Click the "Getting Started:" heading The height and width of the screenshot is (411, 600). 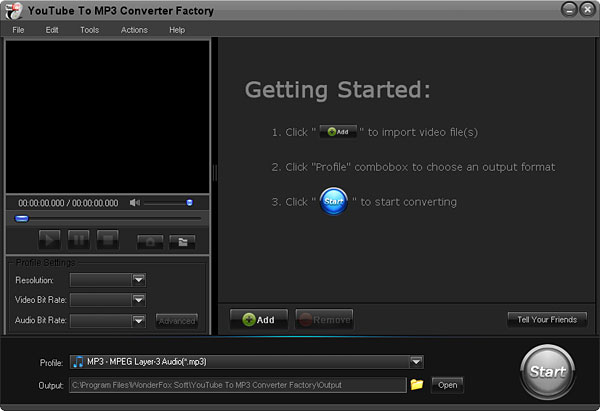[x=338, y=90]
